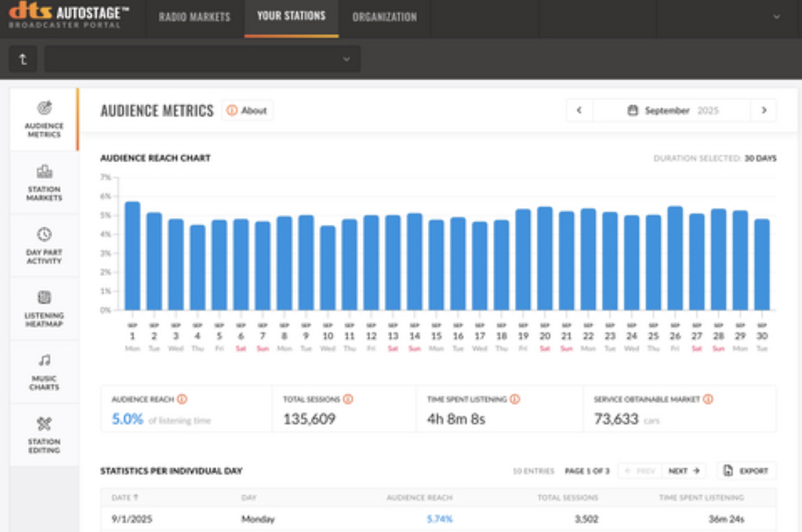
Task: Click info icon next to Total Sessions
Action: click(x=348, y=399)
